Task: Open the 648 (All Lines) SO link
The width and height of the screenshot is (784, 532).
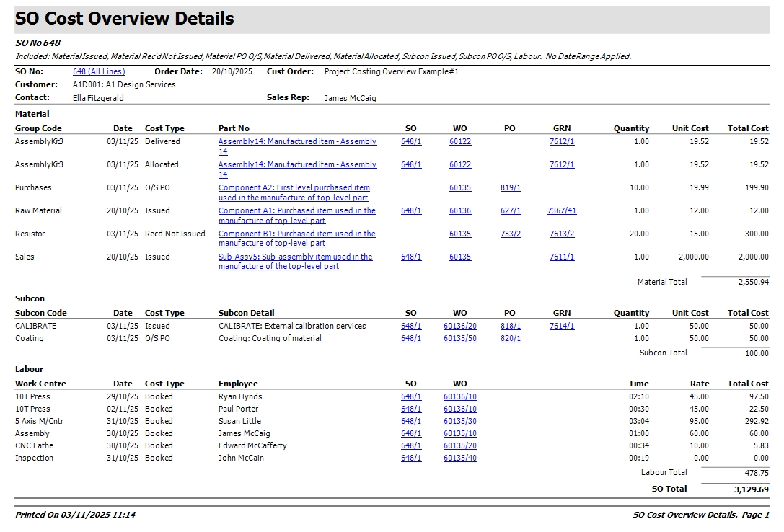Action: point(99,72)
